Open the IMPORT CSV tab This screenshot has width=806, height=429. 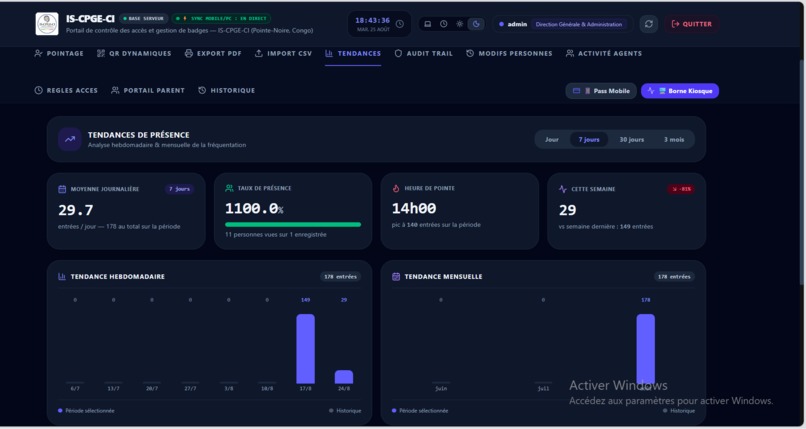click(283, 53)
